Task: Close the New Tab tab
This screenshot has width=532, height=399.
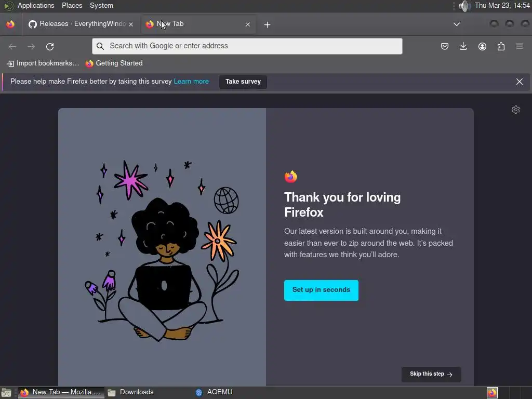Action: pos(248,24)
